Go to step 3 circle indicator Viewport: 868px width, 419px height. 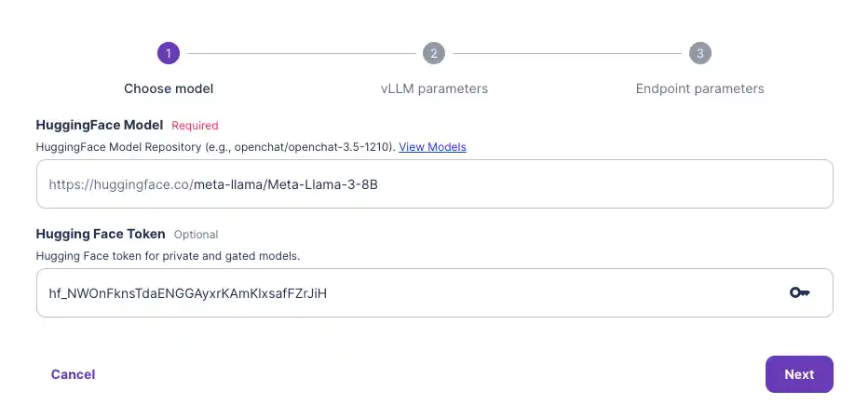point(699,53)
